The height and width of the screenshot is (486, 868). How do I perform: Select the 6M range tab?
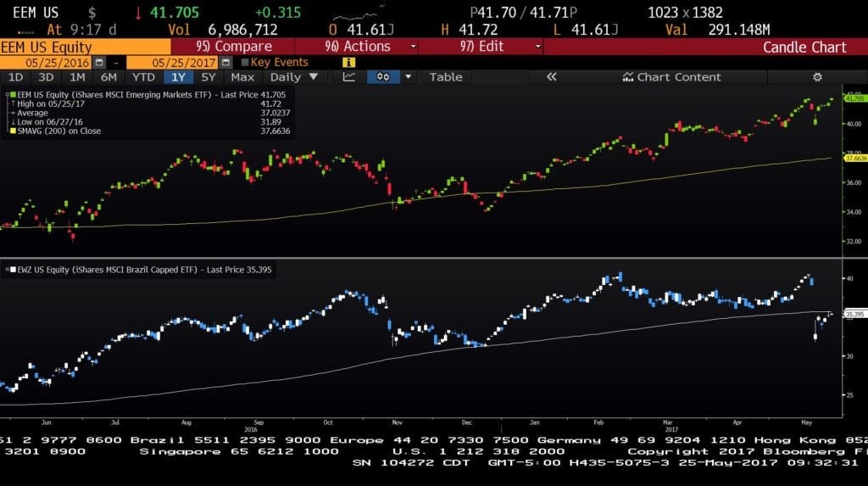(108, 77)
